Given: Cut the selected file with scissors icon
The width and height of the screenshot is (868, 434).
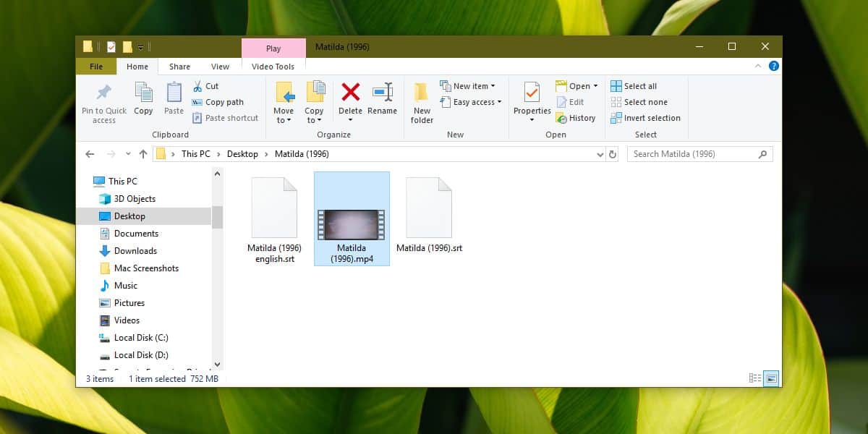Looking at the screenshot, I should (x=205, y=86).
